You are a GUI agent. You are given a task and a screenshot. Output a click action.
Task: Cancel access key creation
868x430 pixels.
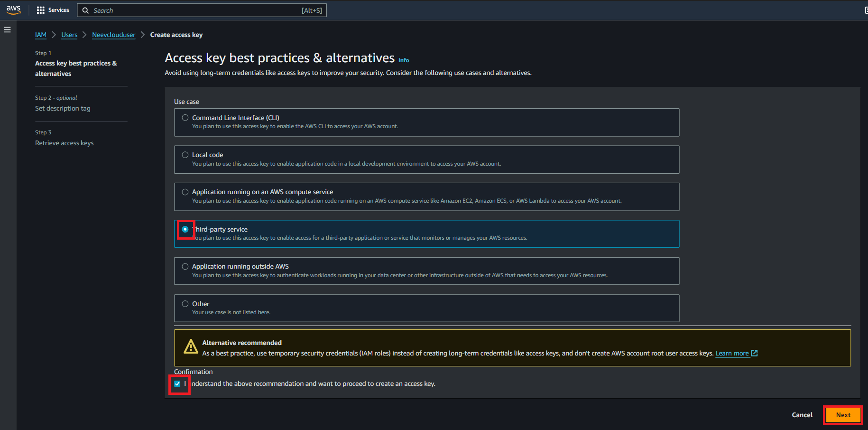(802, 415)
